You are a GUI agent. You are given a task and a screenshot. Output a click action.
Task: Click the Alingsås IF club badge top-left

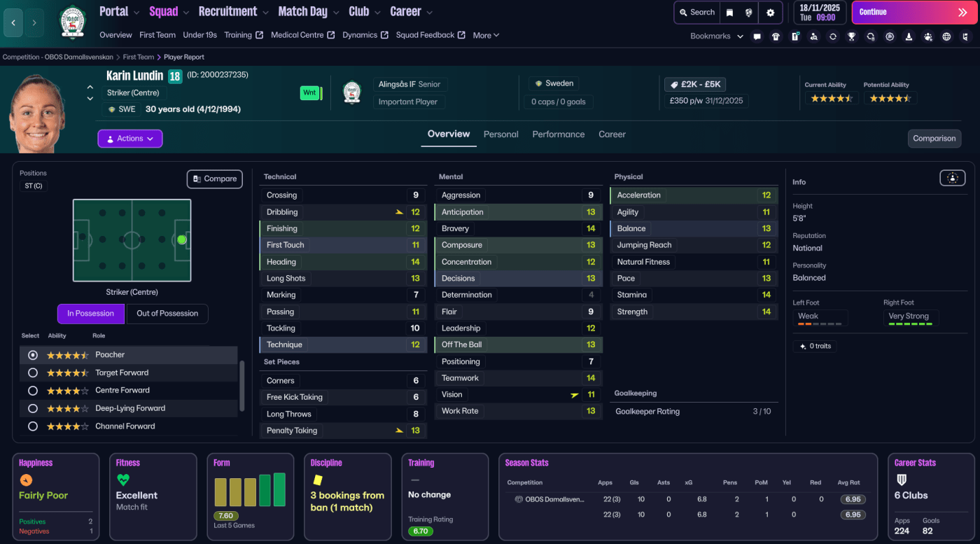pos(71,22)
